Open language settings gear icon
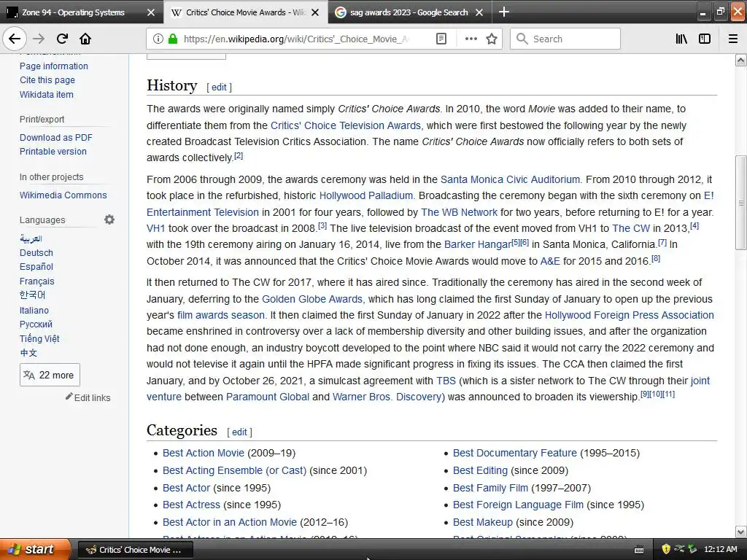 pyautogui.click(x=109, y=219)
